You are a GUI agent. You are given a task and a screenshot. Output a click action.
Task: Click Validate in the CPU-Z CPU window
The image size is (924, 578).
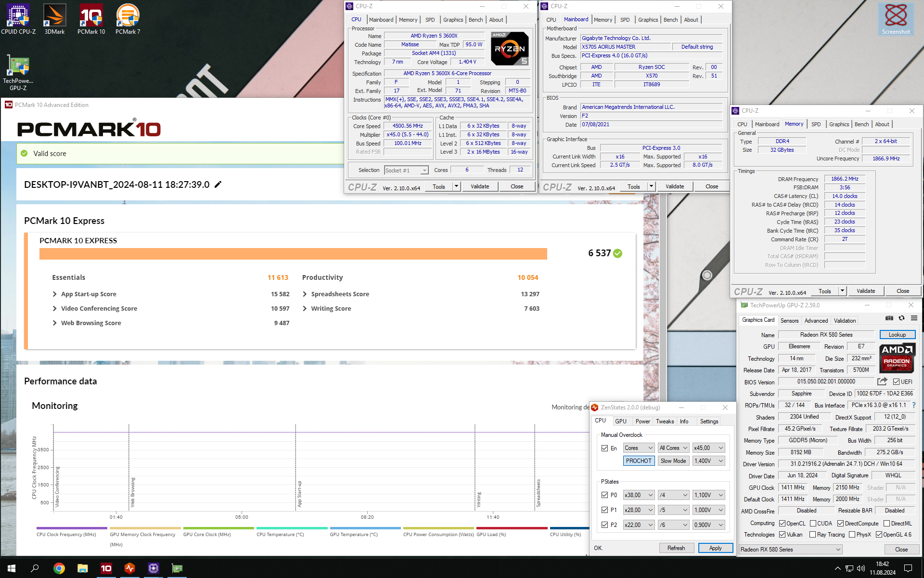[x=480, y=186]
